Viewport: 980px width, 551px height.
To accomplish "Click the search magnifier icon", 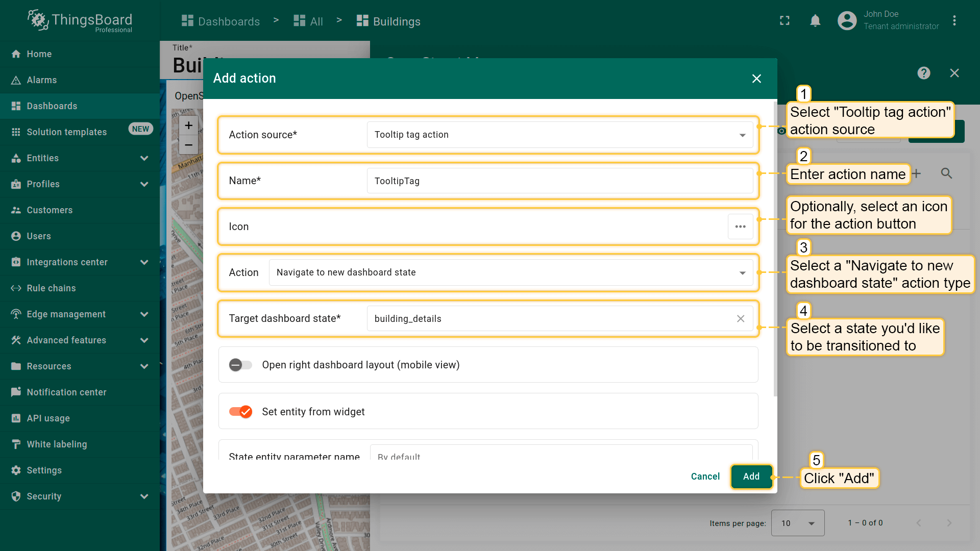I will pos(946,173).
